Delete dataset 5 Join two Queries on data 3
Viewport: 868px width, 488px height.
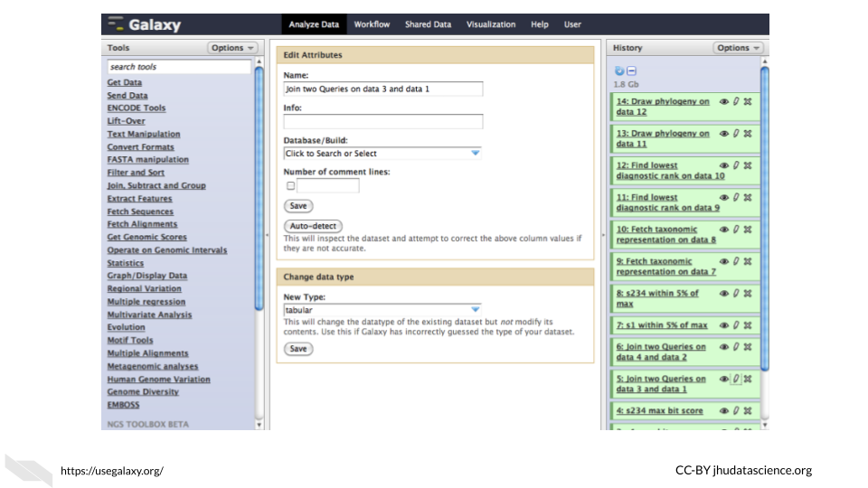tap(748, 379)
